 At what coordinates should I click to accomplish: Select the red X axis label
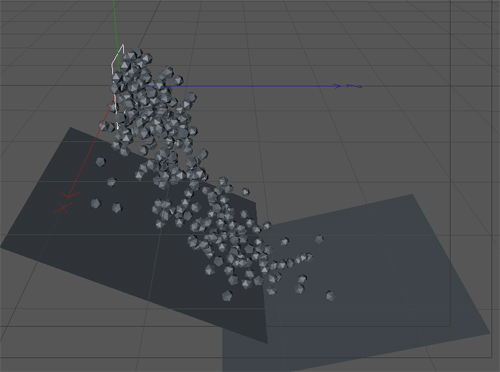pyautogui.click(x=63, y=208)
